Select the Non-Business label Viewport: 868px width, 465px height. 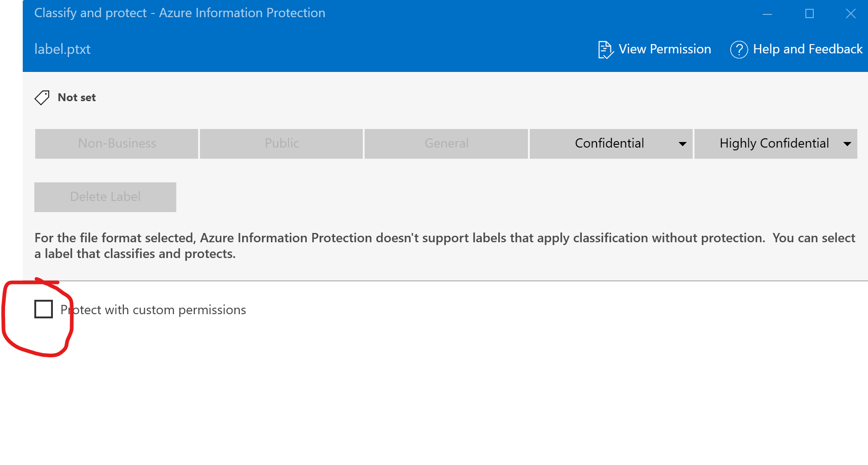click(116, 144)
